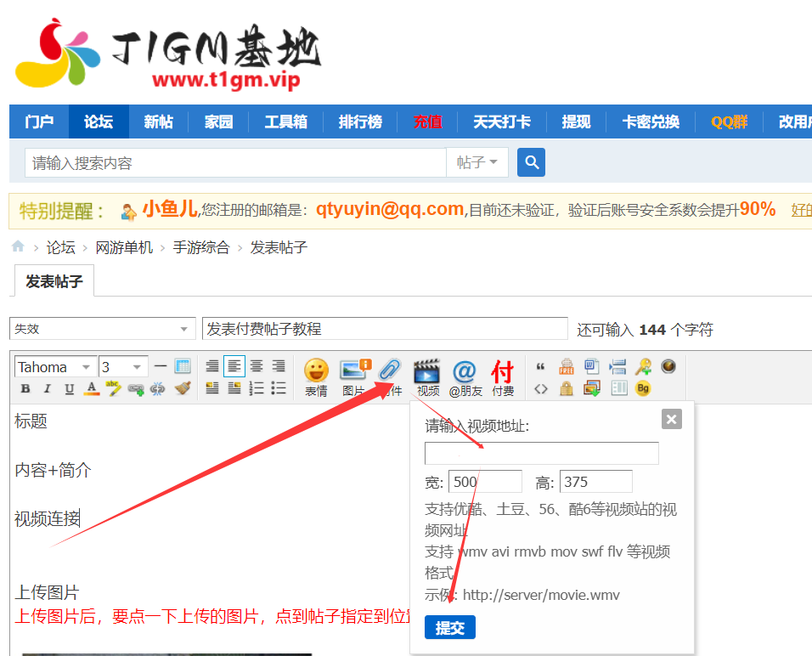This screenshot has width=812, height=656.
Task: Mention a friend via the @朋友 icon
Action: point(464,371)
